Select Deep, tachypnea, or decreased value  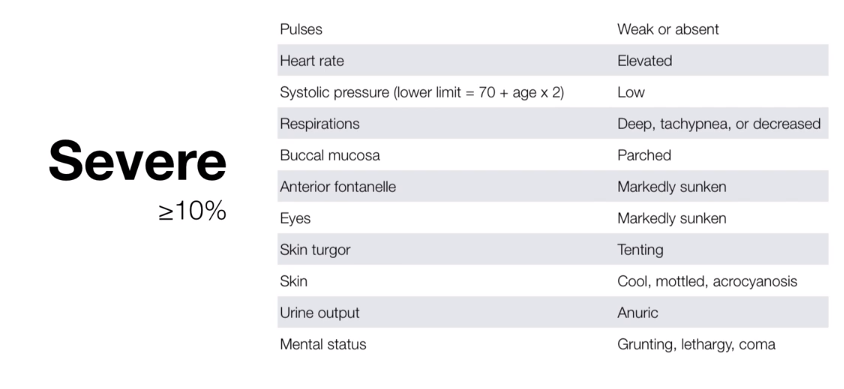(x=719, y=124)
